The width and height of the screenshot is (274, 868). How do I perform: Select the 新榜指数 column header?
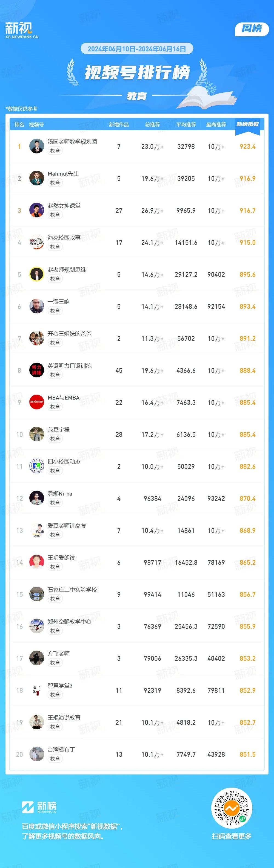[248, 124]
